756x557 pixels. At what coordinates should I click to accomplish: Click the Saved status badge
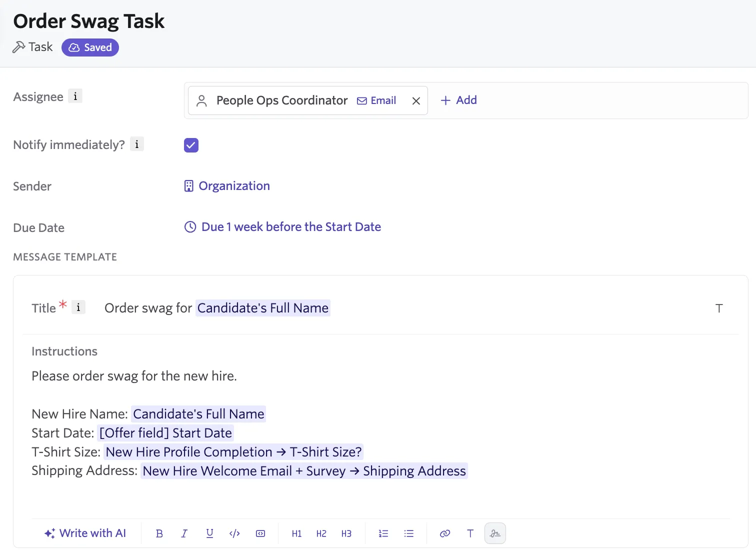[90, 47]
